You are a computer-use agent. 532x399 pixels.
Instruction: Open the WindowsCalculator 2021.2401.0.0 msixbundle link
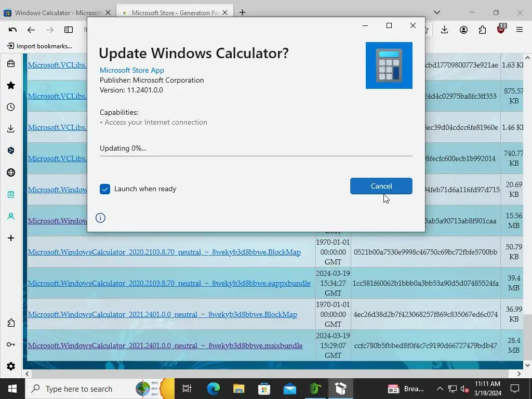coord(165,345)
